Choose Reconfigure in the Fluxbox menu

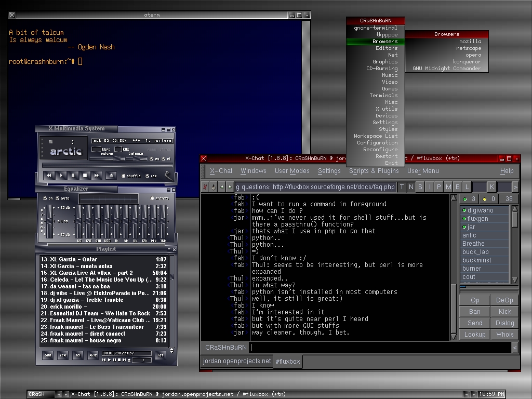click(x=376, y=150)
